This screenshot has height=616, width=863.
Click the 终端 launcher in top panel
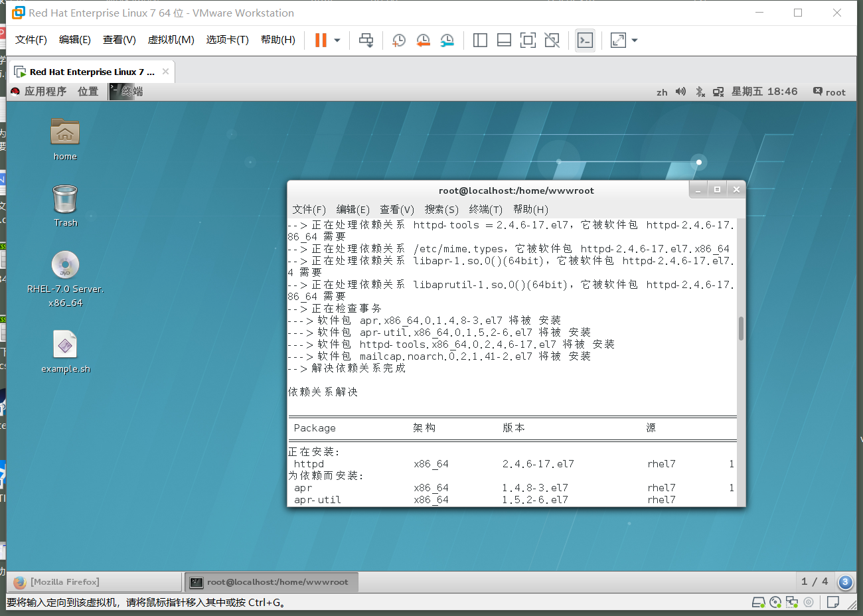point(126,92)
